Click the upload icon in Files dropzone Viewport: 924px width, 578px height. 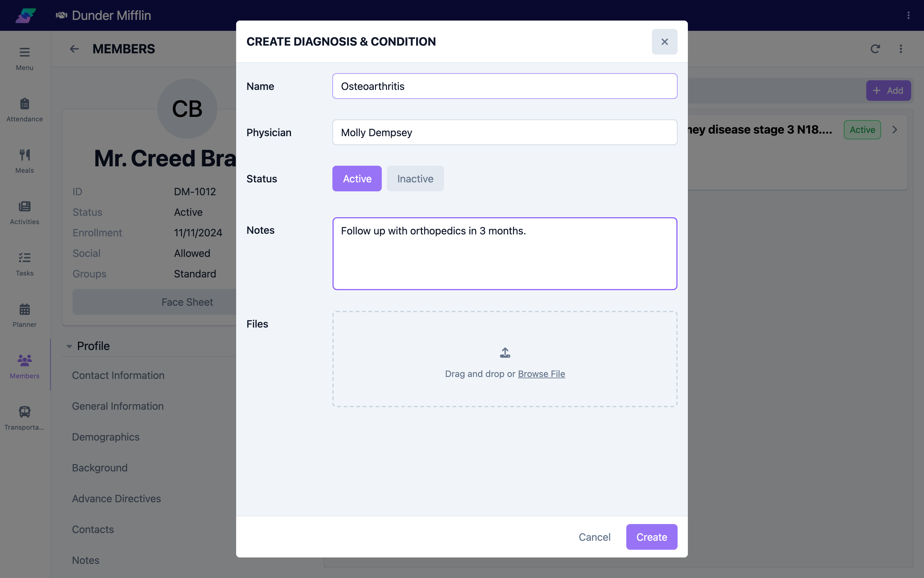click(505, 353)
